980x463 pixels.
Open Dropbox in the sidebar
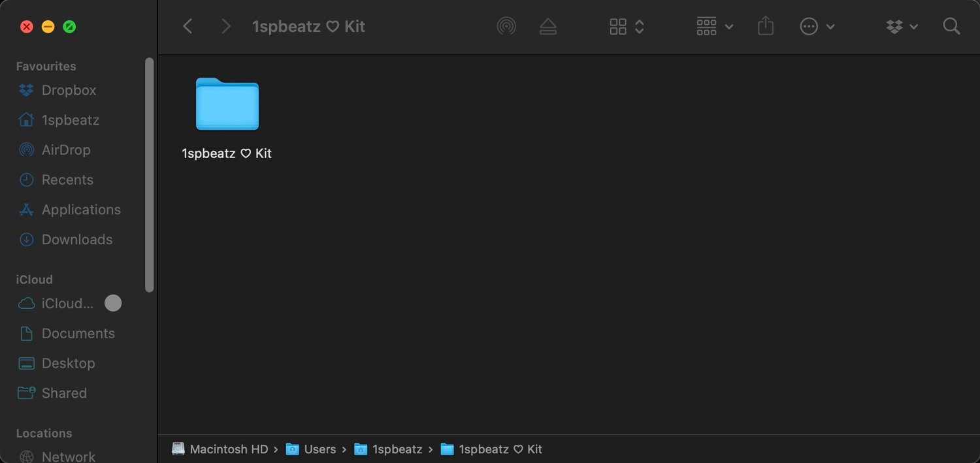(x=69, y=90)
